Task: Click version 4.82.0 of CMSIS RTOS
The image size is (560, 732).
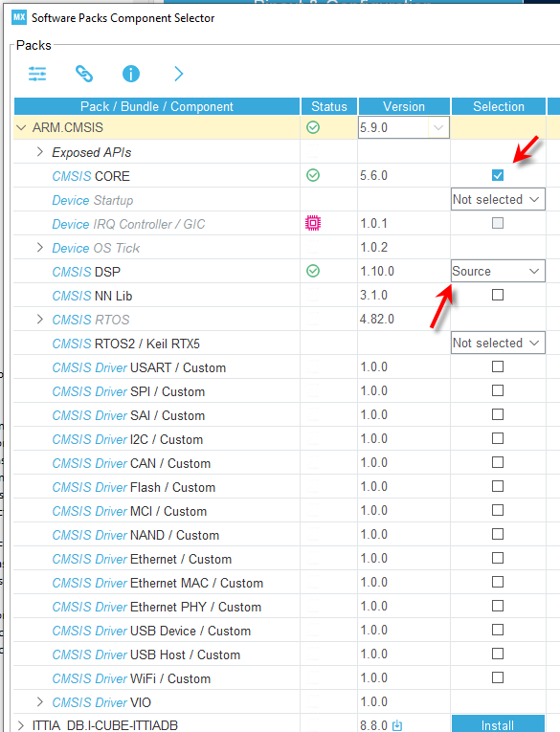Action: pyautogui.click(x=377, y=320)
